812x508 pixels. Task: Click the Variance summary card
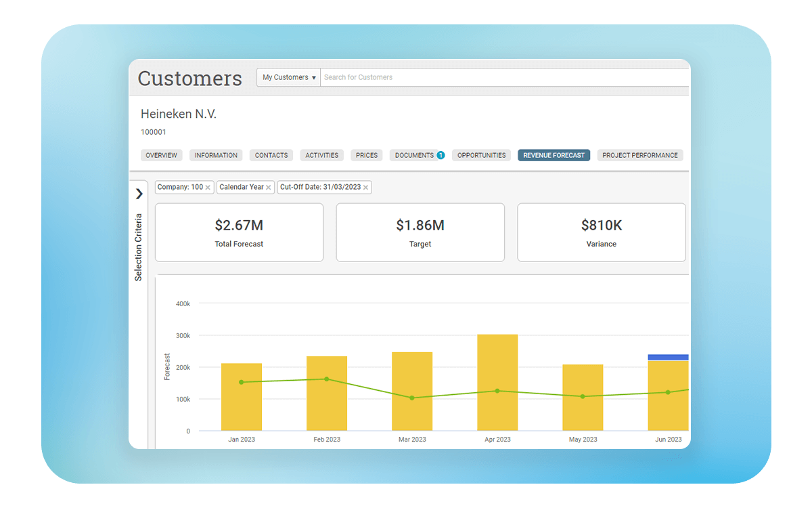pos(601,232)
